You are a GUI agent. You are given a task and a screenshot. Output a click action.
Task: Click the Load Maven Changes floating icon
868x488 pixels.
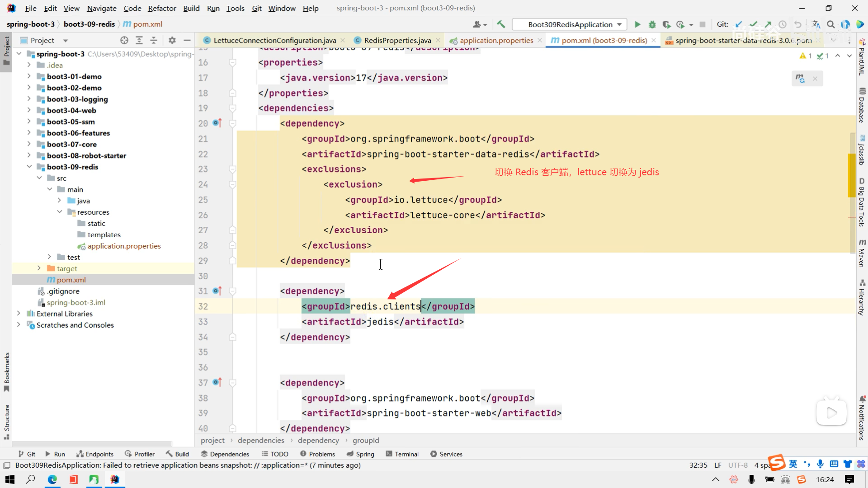tap(800, 79)
